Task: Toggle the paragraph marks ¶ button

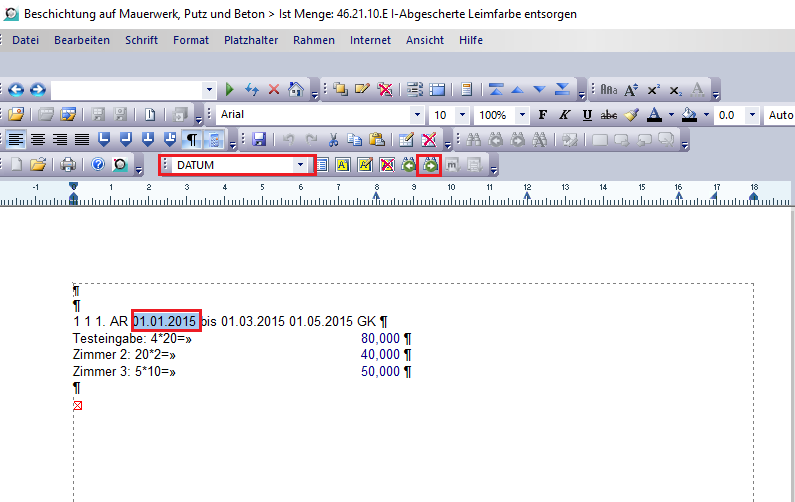Action: pos(193,140)
